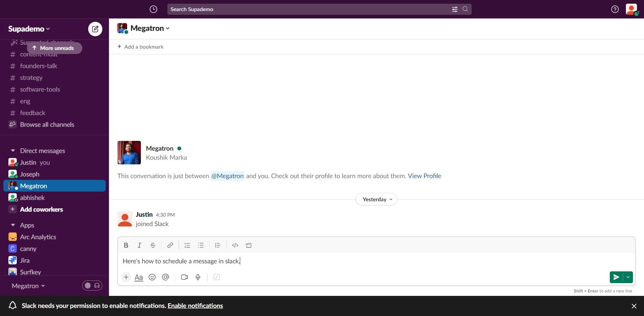
Task: Open the code block formatting icon
Action: (x=235, y=245)
